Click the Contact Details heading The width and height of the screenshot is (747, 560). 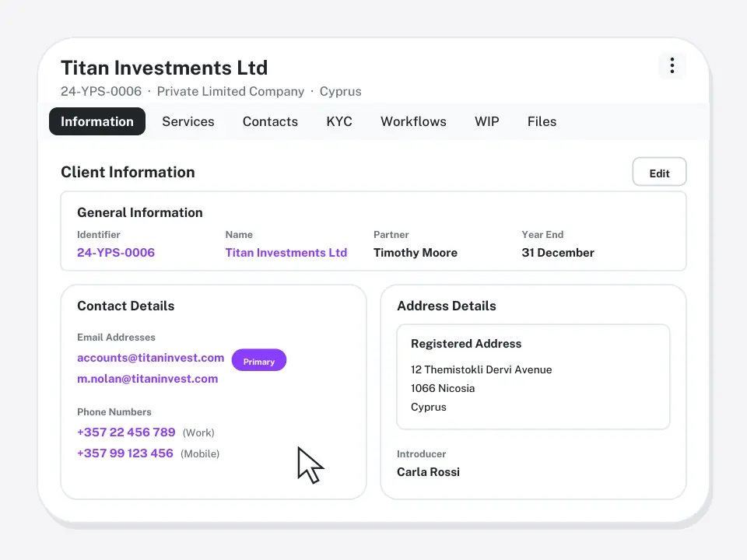pos(126,306)
